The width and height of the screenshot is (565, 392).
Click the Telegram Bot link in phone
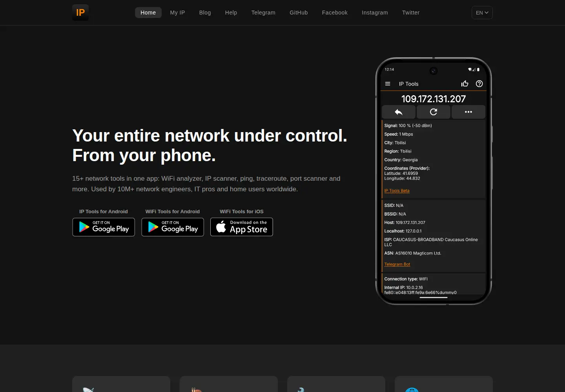point(397,265)
